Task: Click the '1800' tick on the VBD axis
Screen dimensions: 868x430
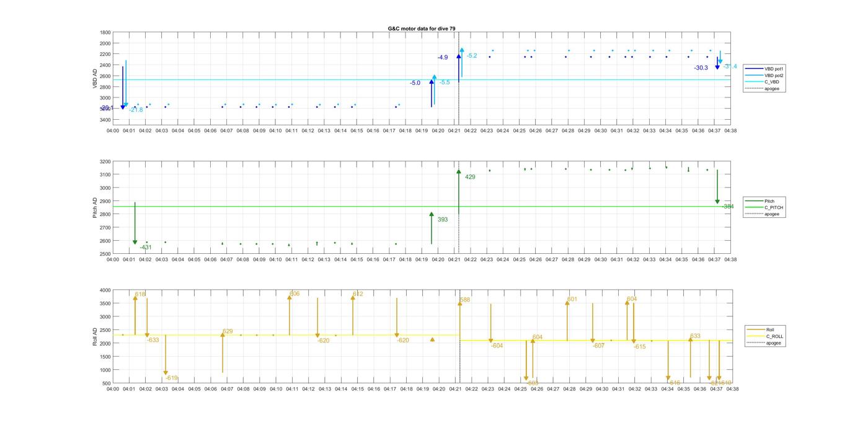Action: pyautogui.click(x=105, y=32)
